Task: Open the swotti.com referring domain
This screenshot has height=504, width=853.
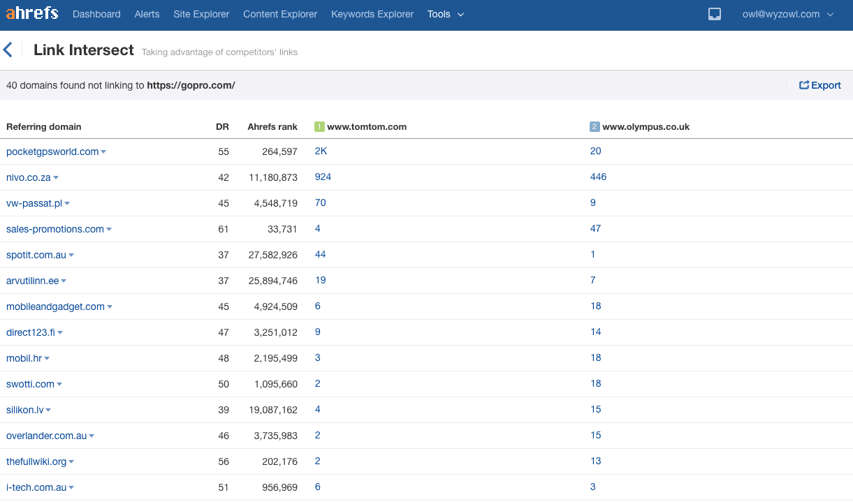Action: point(31,384)
